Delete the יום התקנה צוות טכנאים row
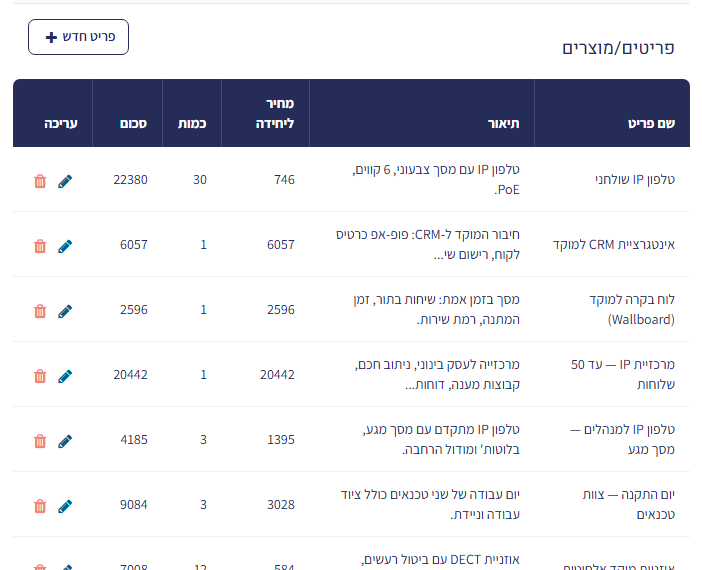The image size is (702, 570). [40, 506]
